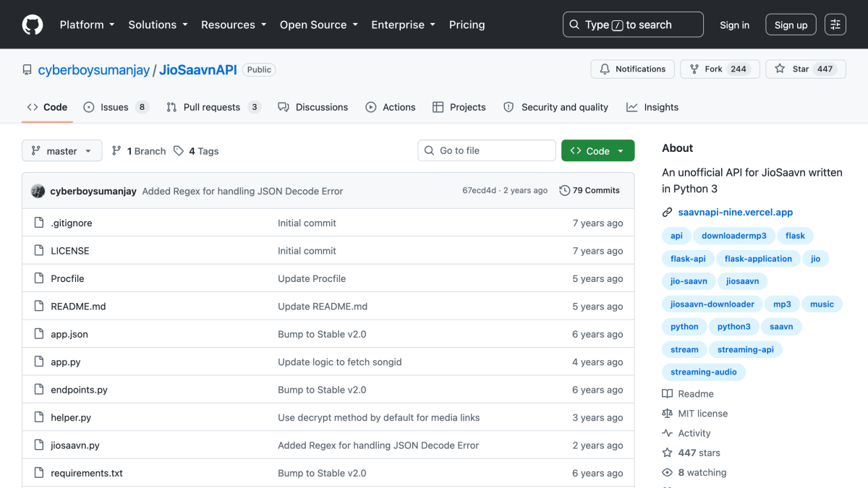This screenshot has height=488, width=868.
Task: Click the link icon beside saavnapi-nine.vercel.app
Action: click(667, 213)
